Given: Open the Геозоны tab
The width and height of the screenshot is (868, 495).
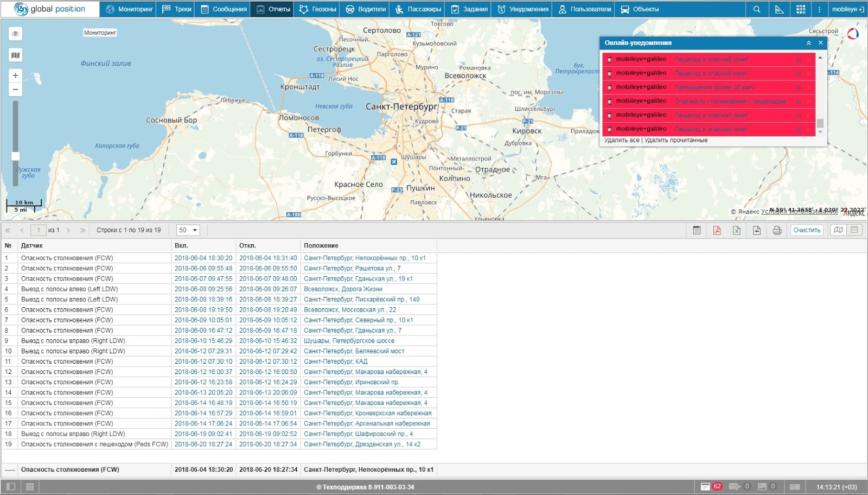Looking at the screenshot, I should [318, 9].
